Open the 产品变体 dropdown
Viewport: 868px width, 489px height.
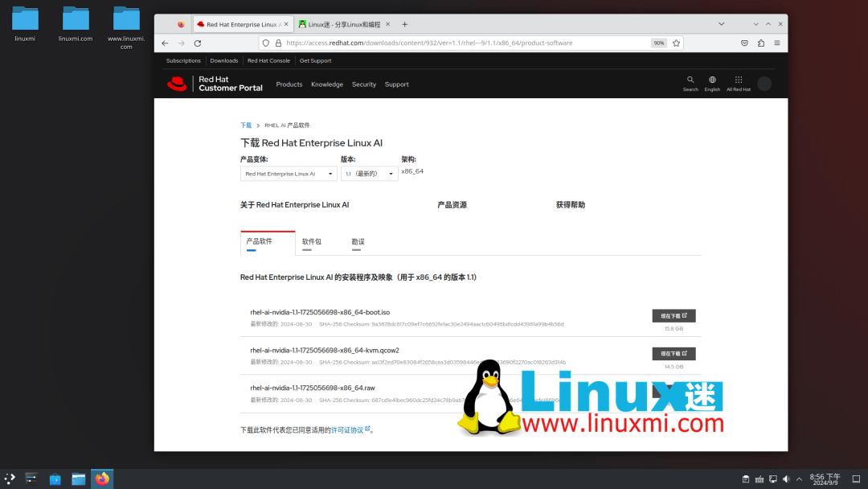288,173
